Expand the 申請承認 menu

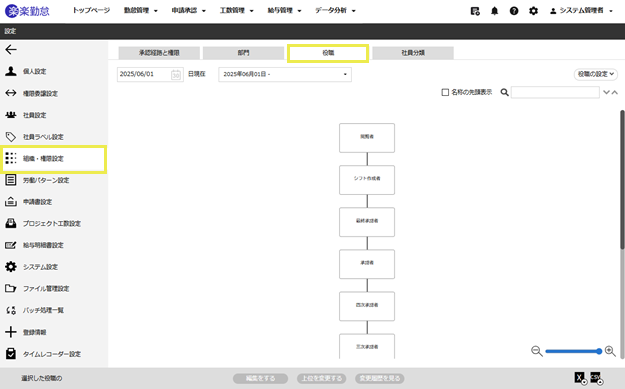tap(189, 11)
